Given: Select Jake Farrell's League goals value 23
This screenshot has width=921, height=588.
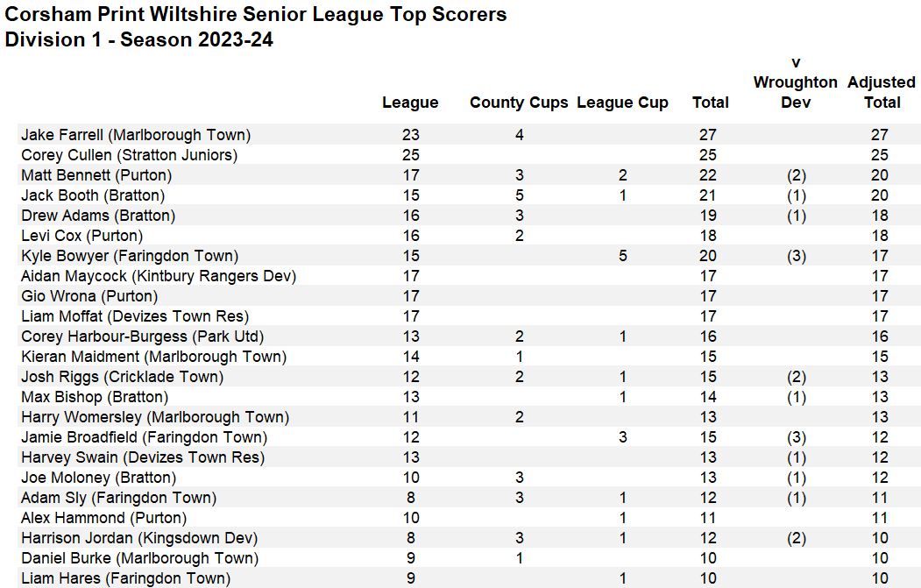Looking at the screenshot, I should 410,135.
